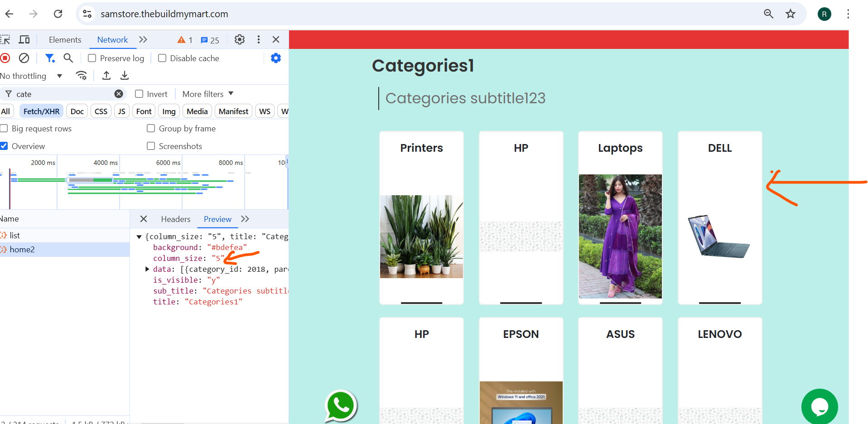Tick the Invert filter checkbox
The image size is (868, 424).
pyautogui.click(x=139, y=94)
